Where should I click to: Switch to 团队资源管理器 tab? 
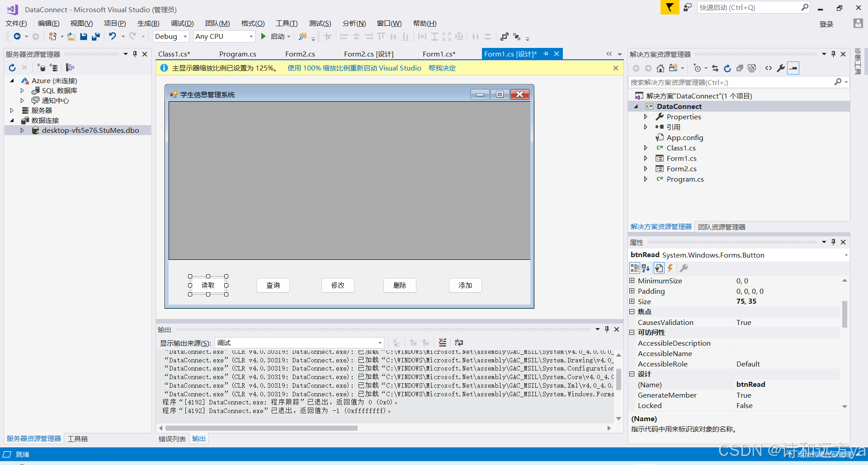click(x=722, y=227)
